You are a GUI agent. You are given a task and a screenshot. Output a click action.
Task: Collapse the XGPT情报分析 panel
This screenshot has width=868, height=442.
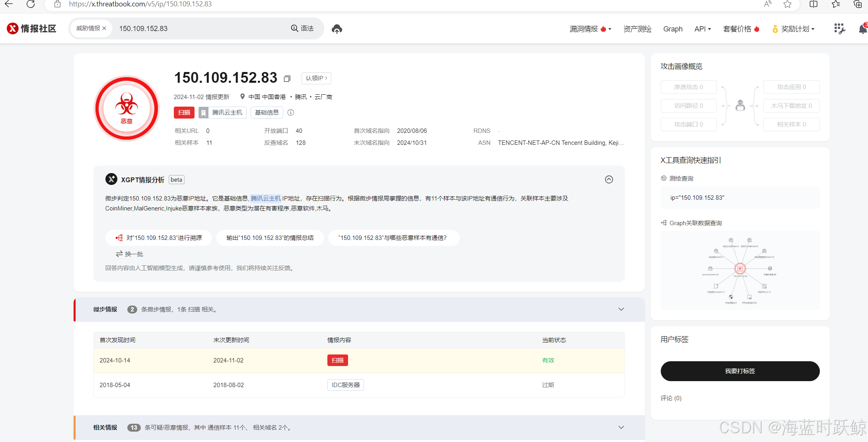point(609,179)
